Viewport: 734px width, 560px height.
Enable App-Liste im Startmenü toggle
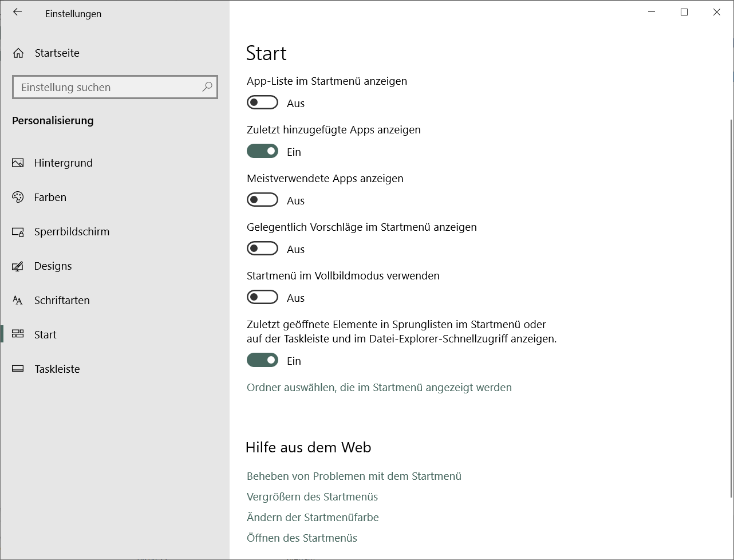(x=262, y=103)
